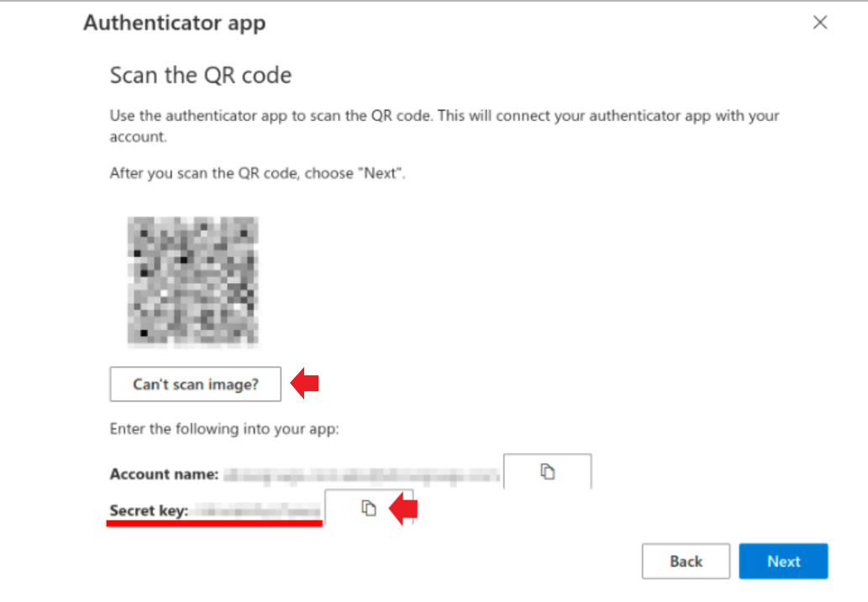This screenshot has height=602, width=868.
Task: Click the 'After you scan the QR code' instruction
Action: [257, 173]
